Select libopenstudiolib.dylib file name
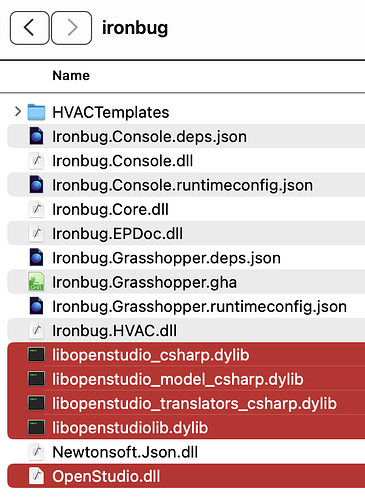The image size is (365, 499). [130, 428]
